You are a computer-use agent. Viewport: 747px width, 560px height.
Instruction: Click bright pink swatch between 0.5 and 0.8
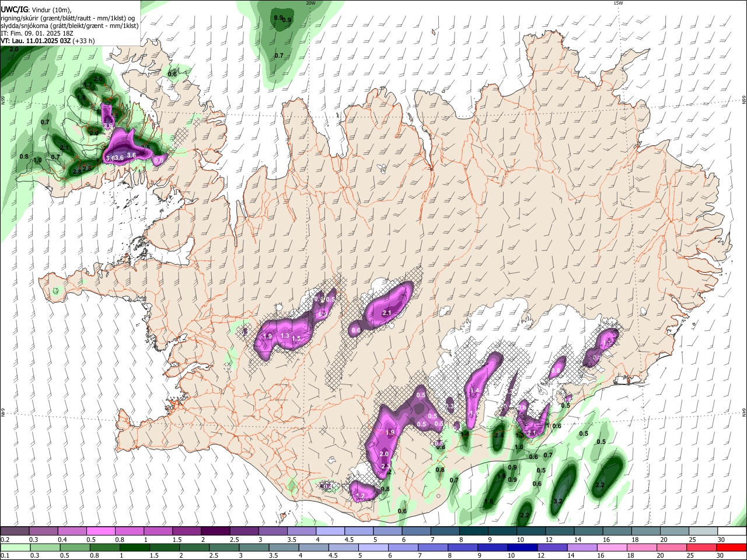click(x=100, y=531)
